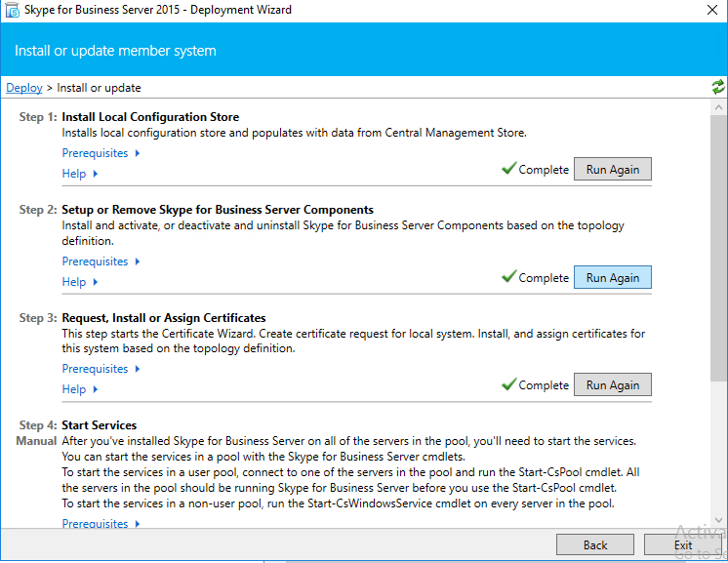Click the 'Manual' label under Step 4
The width and height of the screenshot is (728, 563).
[36, 441]
